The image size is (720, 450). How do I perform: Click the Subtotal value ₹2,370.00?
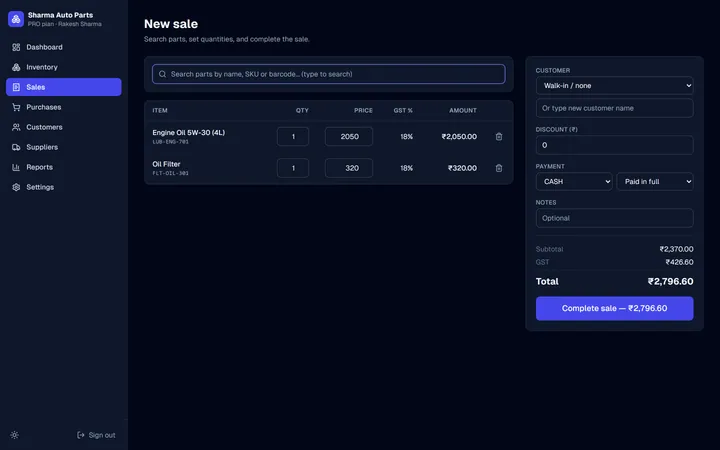tap(676, 249)
